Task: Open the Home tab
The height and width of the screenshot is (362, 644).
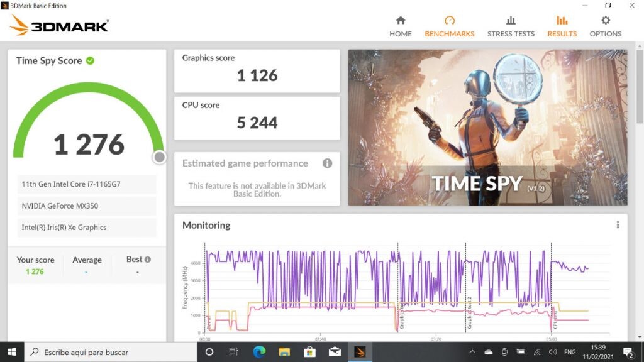Action: (x=401, y=26)
